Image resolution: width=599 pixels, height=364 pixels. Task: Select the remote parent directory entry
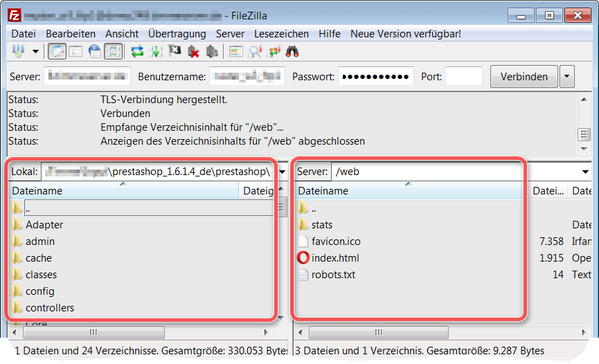tap(314, 208)
